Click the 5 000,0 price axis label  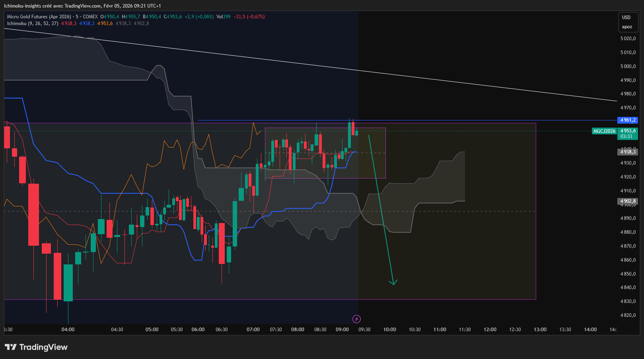pyautogui.click(x=628, y=66)
